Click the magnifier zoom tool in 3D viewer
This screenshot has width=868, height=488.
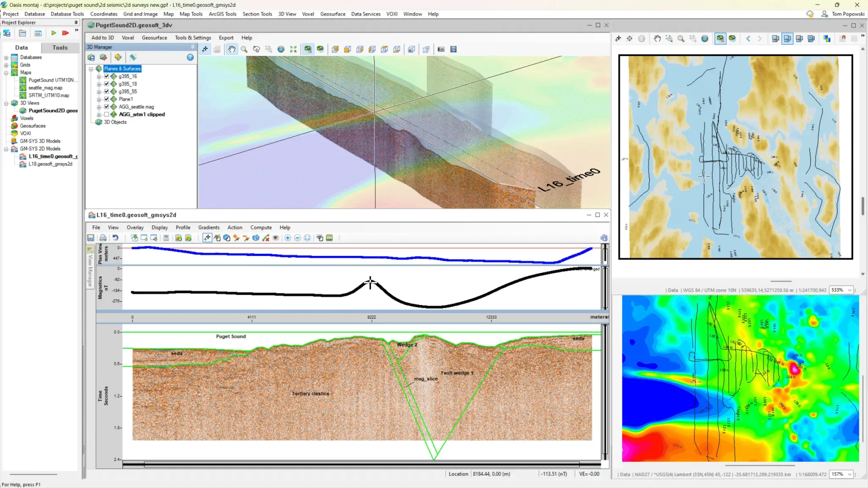pyautogui.click(x=244, y=50)
